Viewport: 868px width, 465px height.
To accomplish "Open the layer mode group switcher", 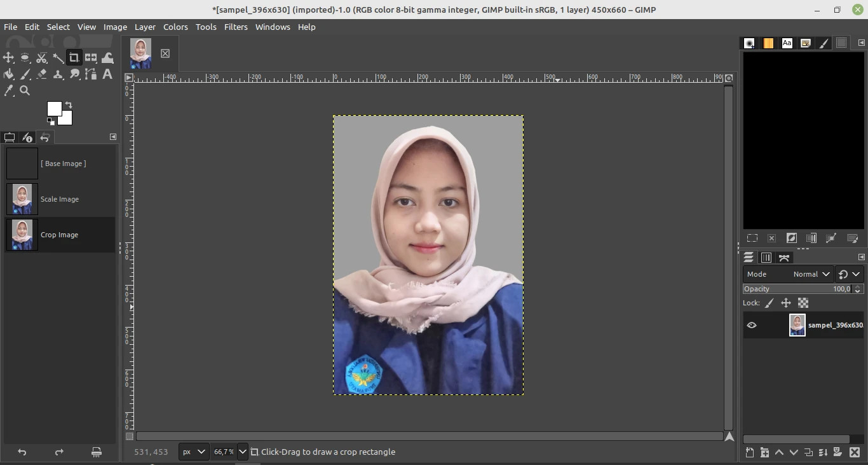I will [850, 274].
